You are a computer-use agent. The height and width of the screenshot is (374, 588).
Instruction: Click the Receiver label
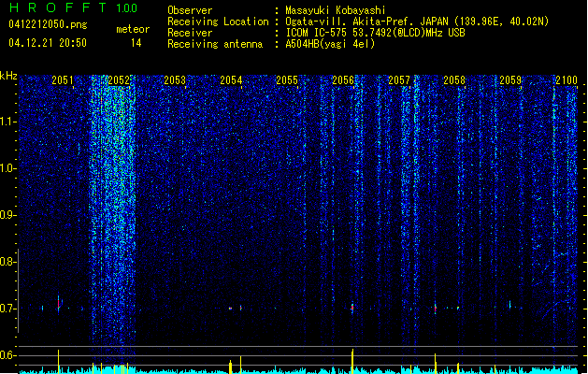coord(190,33)
